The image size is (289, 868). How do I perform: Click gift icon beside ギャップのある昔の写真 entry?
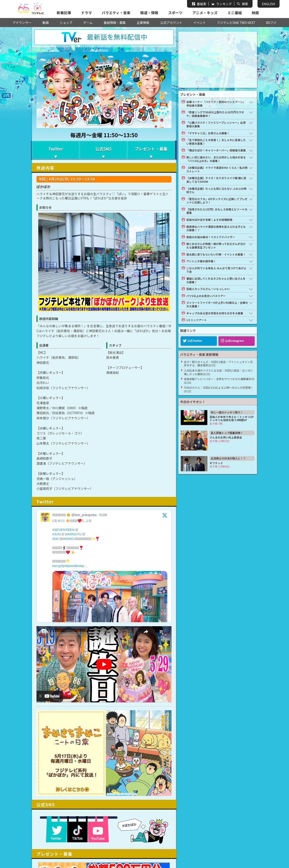coord(183,313)
